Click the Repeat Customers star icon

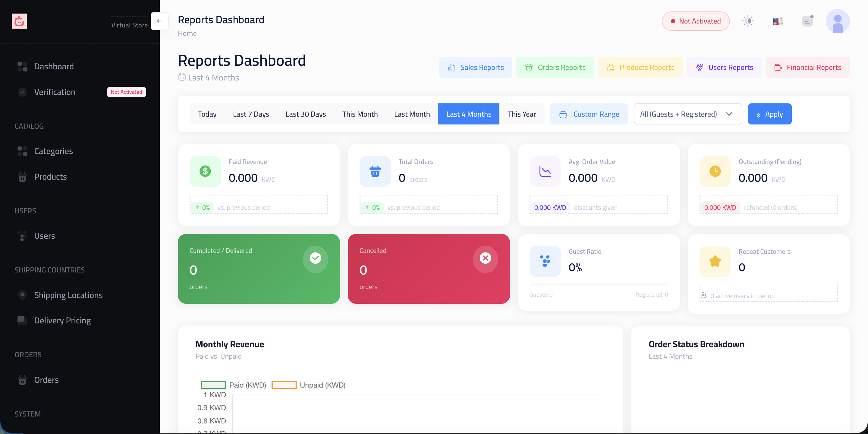pos(715,261)
